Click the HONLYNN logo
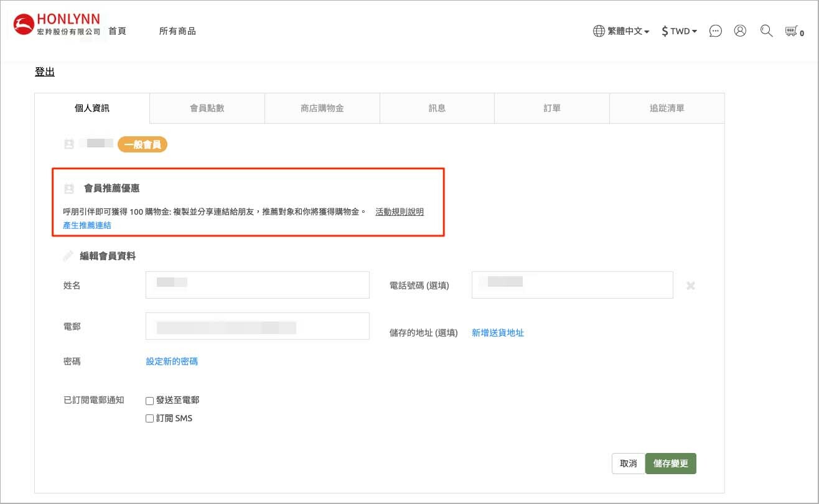The image size is (819, 504). 57,25
